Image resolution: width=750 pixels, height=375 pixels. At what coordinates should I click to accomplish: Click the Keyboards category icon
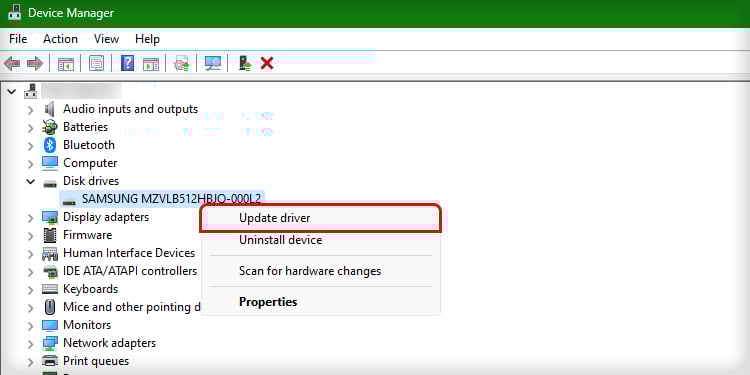[50, 289]
